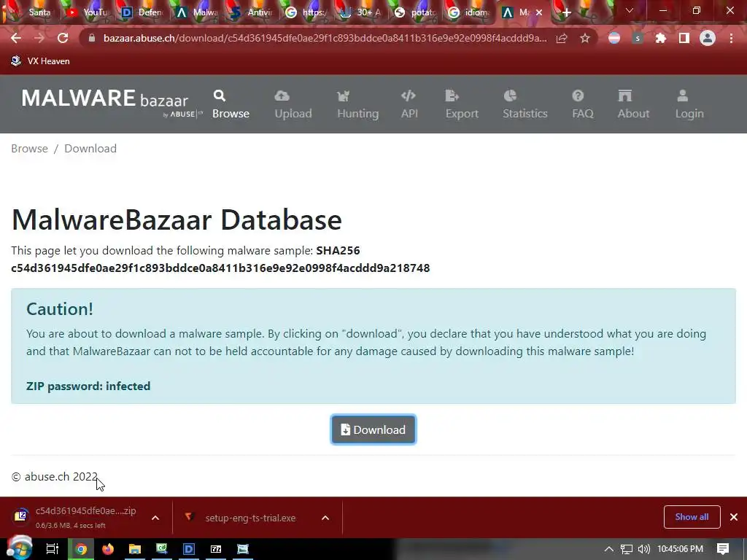
Task: Open the FAQ page
Action: point(582,105)
